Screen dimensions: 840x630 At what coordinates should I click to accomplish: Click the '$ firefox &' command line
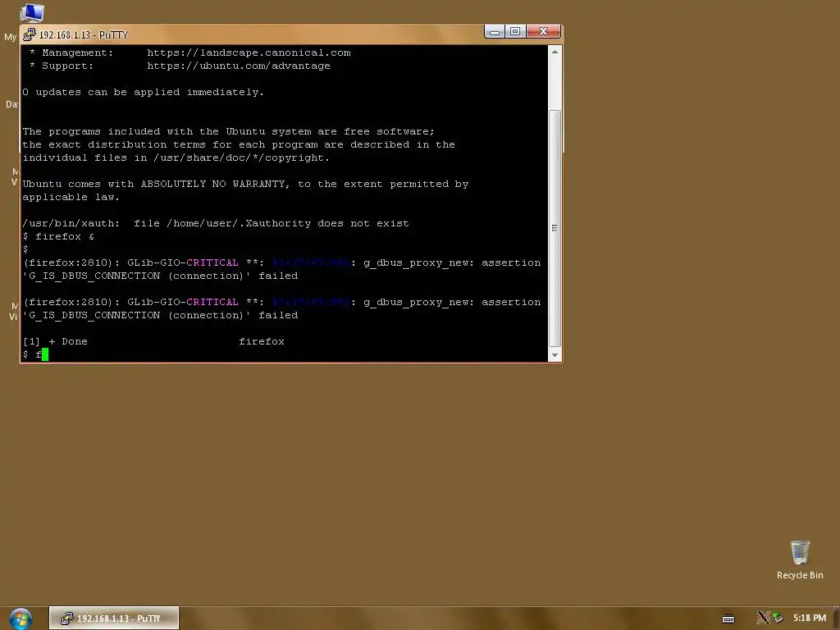click(58, 236)
